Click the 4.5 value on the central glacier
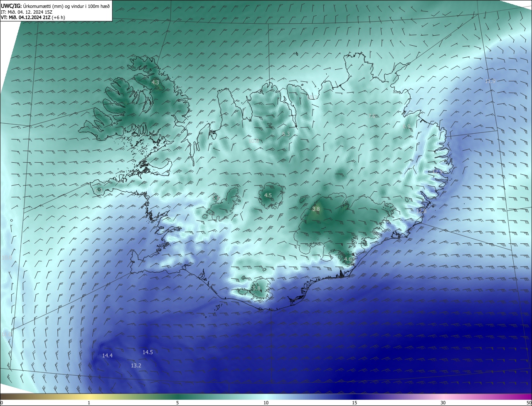 pos(268,195)
